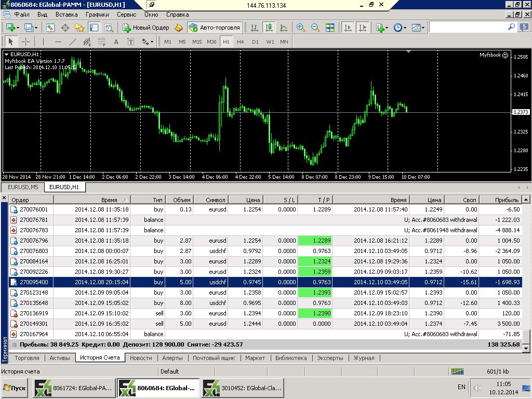The width and height of the screenshot is (532, 399).
Task: Open the Файл menu
Action: click(22, 15)
